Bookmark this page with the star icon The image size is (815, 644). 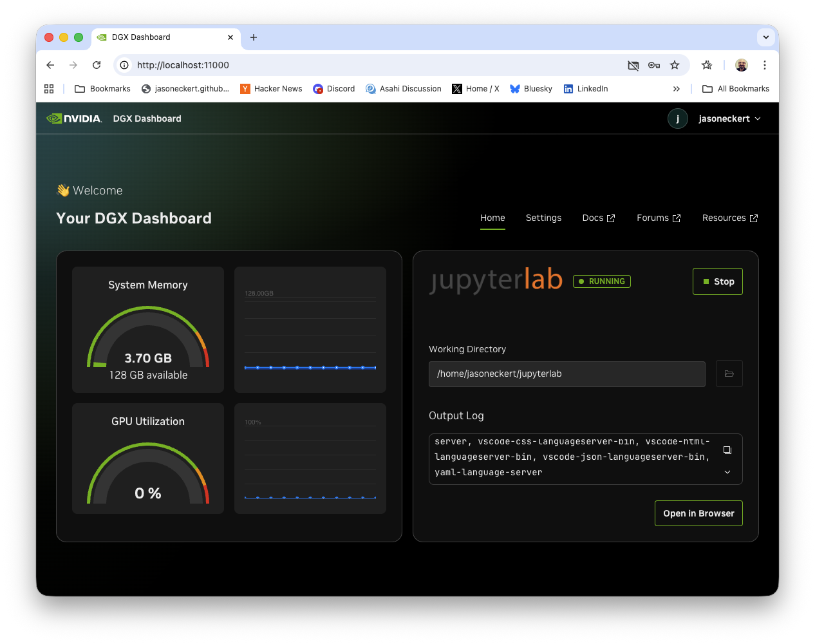675,65
